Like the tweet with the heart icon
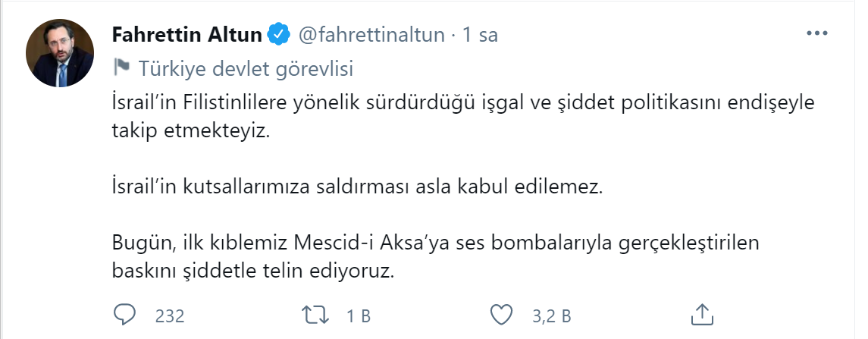 click(500, 314)
